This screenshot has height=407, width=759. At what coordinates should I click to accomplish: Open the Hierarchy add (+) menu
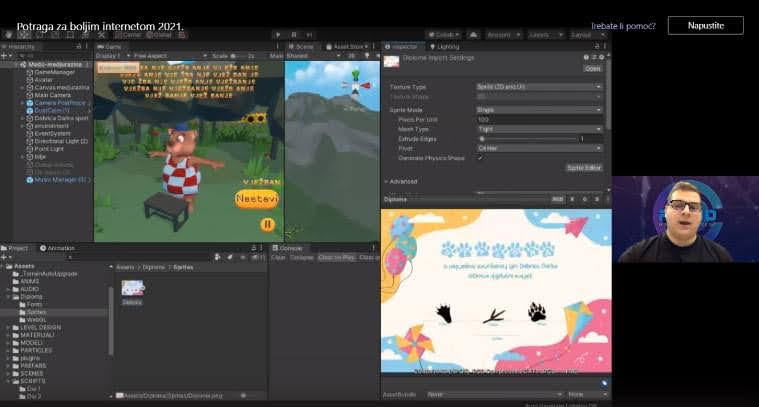pyautogui.click(x=4, y=56)
